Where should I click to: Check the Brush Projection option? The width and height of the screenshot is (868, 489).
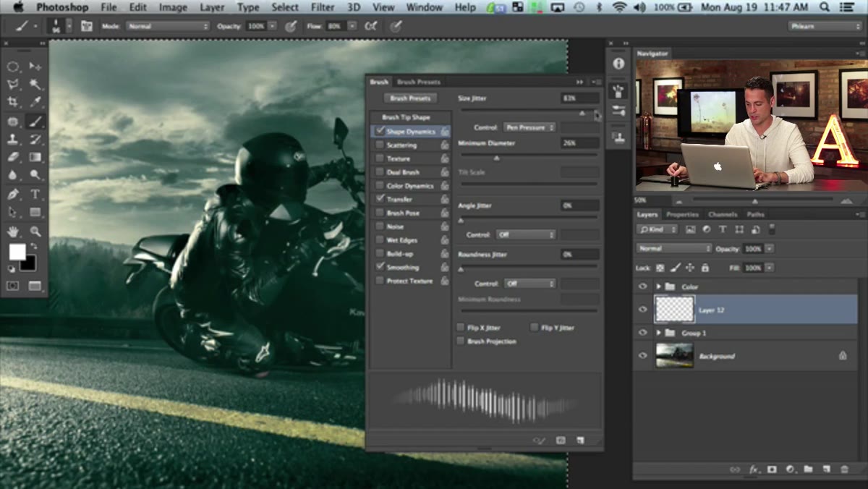(x=461, y=341)
